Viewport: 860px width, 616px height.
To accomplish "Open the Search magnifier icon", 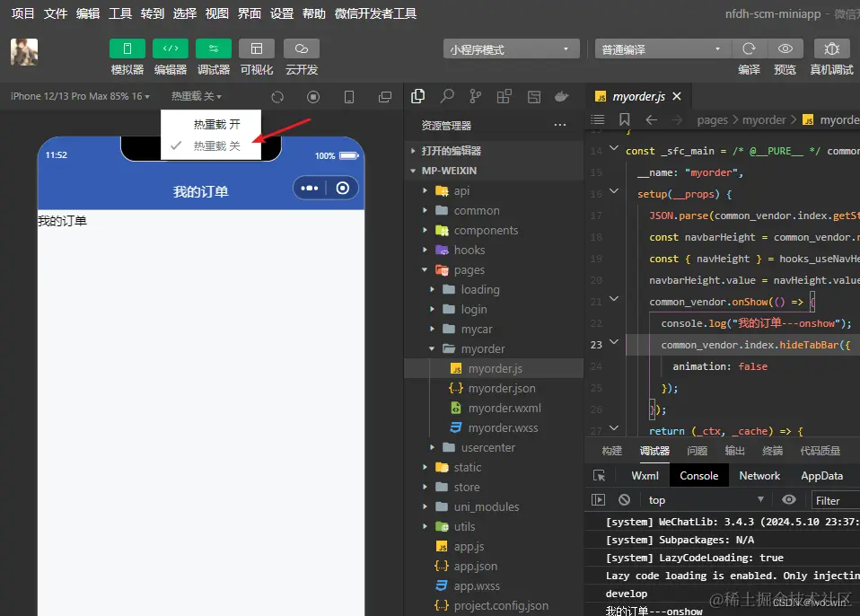I will [x=447, y=97].
